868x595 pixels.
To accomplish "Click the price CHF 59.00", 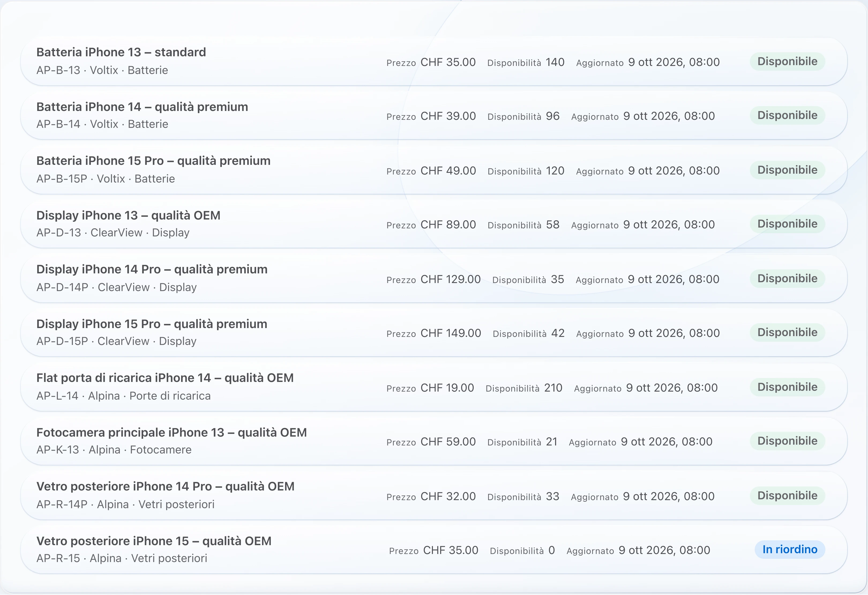I will click(448, 442).
